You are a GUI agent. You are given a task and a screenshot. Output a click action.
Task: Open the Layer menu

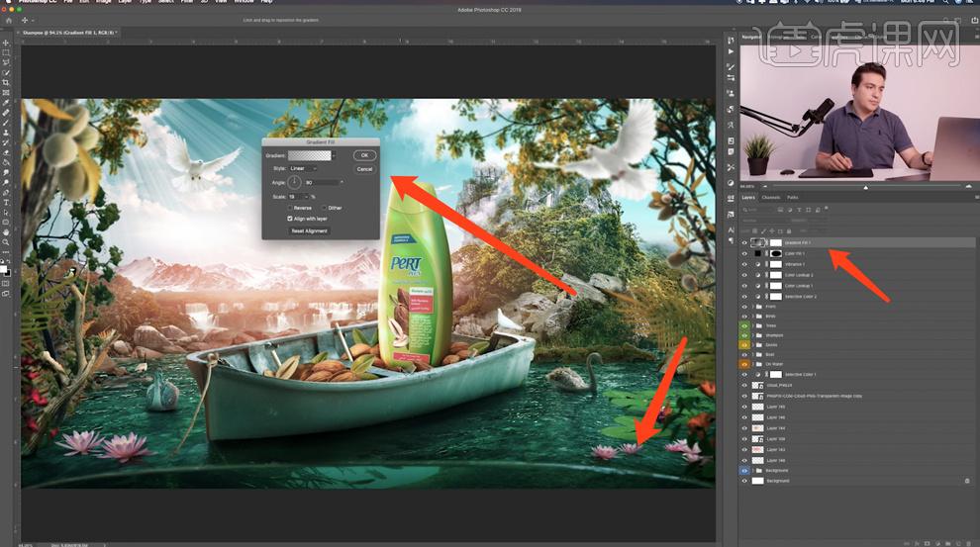tap(125, 1)
